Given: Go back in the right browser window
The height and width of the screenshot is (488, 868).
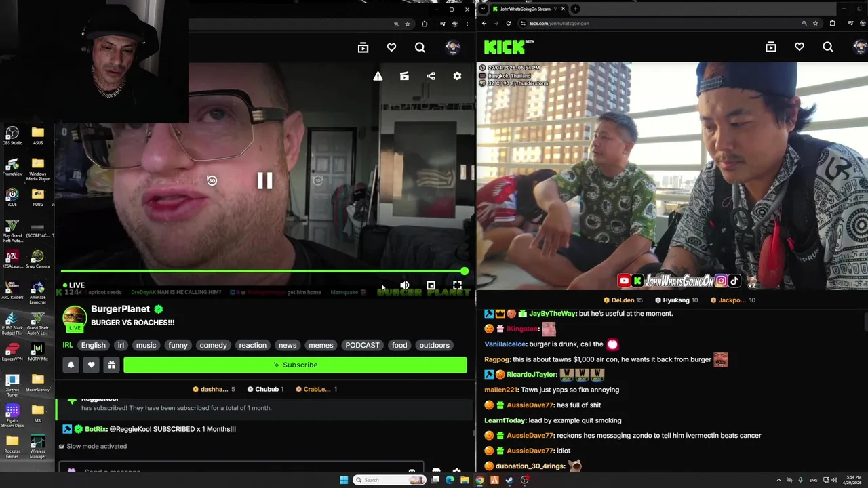Looking at the screenshot, I should pos(484,23).
